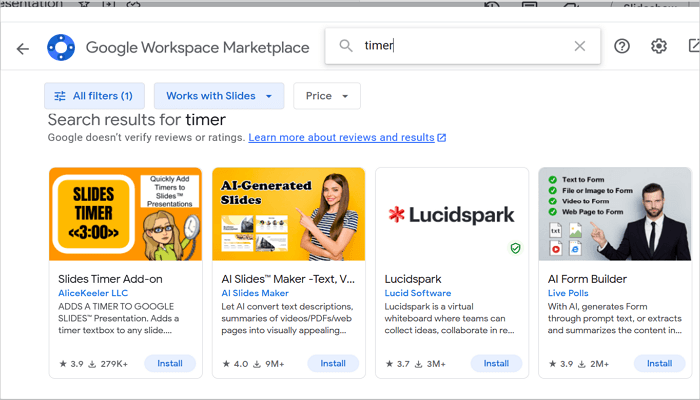The width and height of the screenshot is (700, 400).
Task: Click the open-in-new-window icon at top right
Action: click(x=694, y=46)
